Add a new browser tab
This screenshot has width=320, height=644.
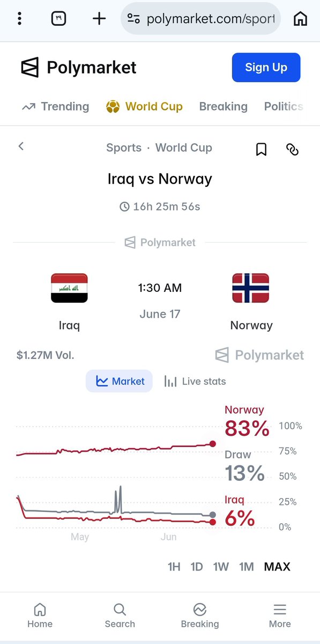click(99, 19)
